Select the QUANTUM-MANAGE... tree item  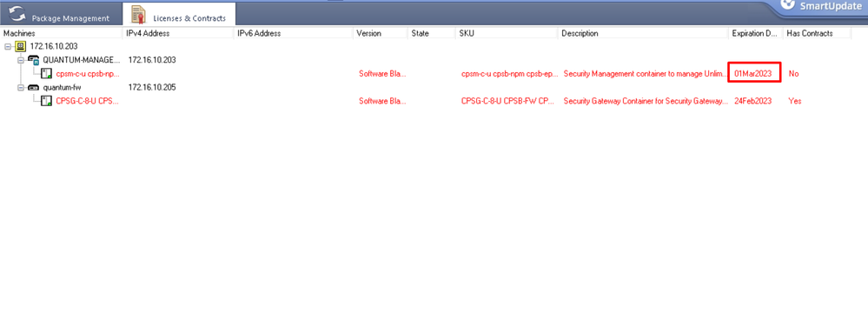[x=82, y=59]
